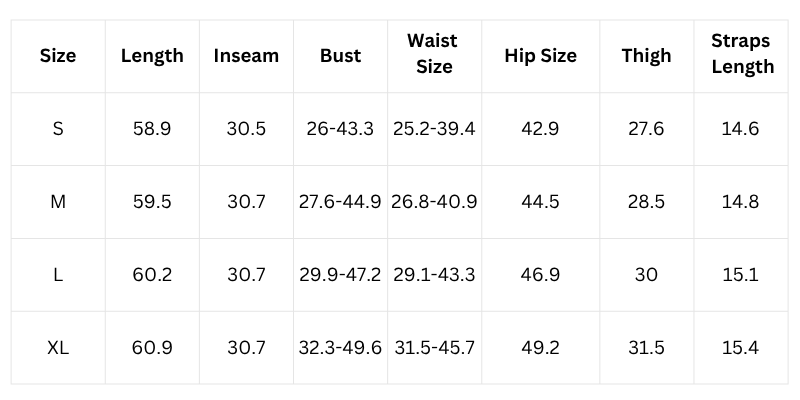
Task: Click the S size row label
Action: (x=58, y=129)
